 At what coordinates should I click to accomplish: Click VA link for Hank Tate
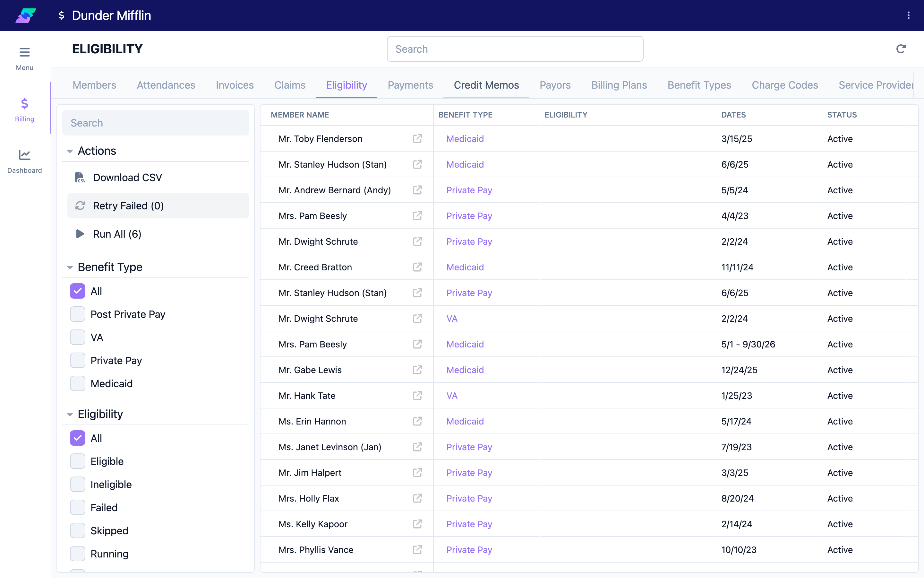pyautogui.click(x=452, y=396)
